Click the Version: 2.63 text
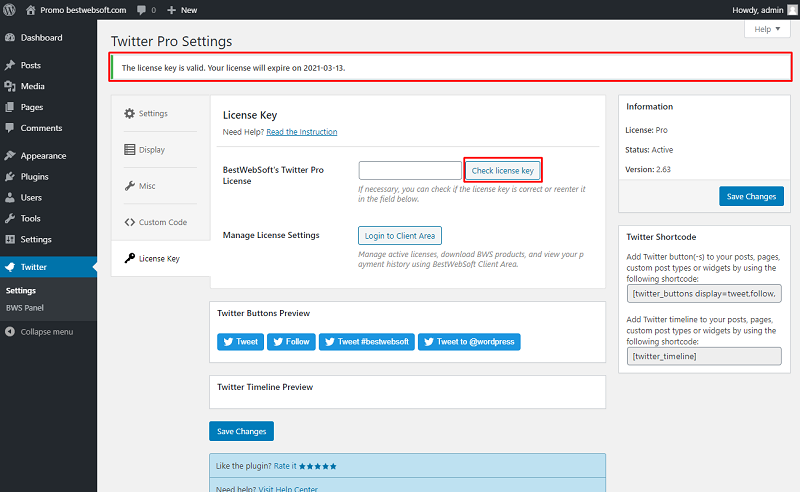Screen dimensions: 800x492 click(648, 169)
